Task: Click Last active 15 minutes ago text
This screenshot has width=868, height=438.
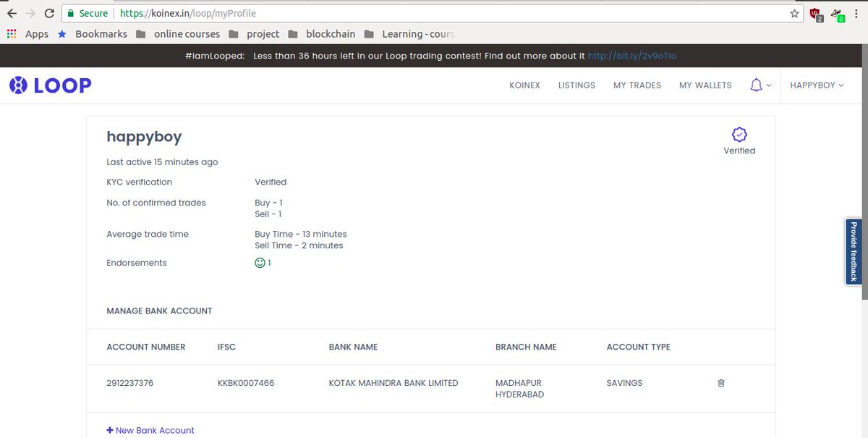Action: pos(162,162)
